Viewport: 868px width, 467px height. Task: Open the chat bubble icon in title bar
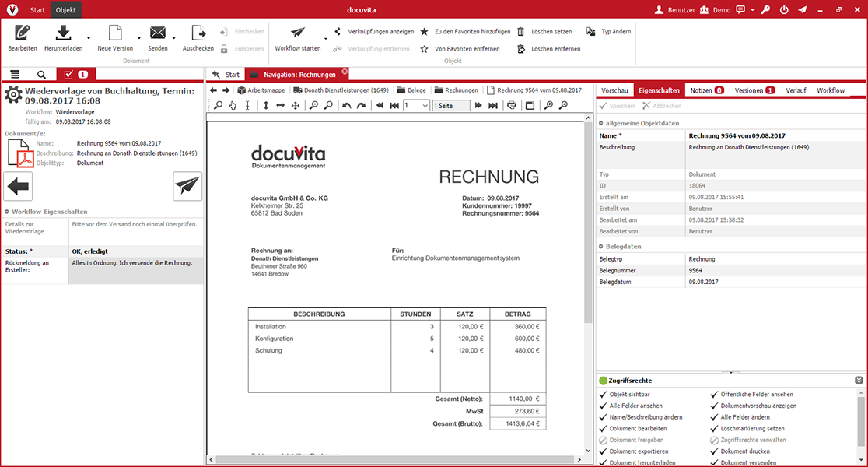tap(740, 10)
